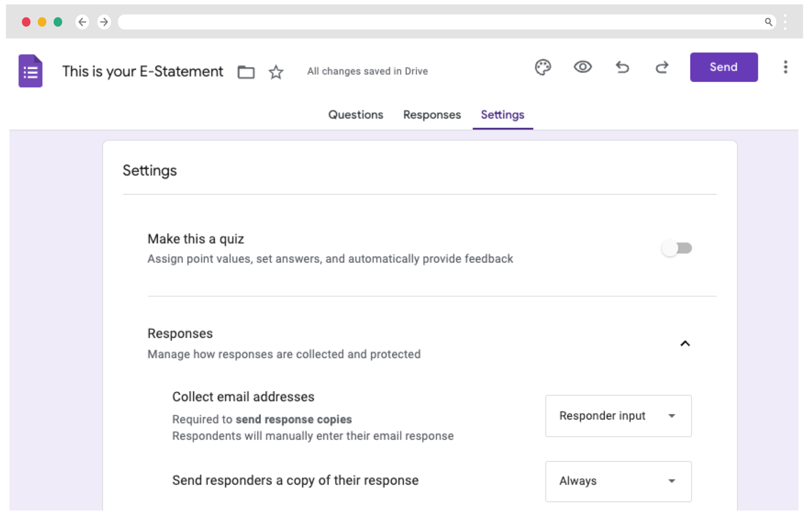The width and height of the screenshot is (812, 519).
Task: Click the Collect email addresses label
Action: pos(243,396)
